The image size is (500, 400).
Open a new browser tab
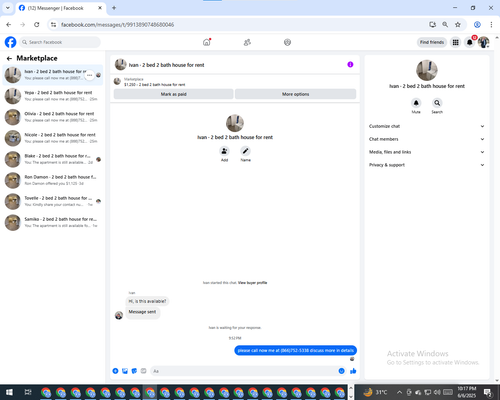pyautogui.click(x=114, y=8)
